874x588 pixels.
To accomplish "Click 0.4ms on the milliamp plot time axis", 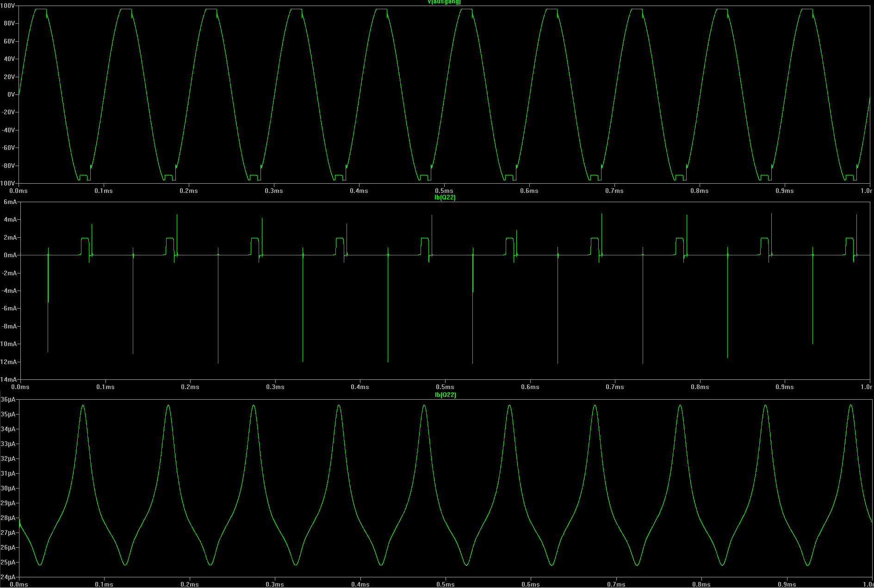I will click(360, 387).
